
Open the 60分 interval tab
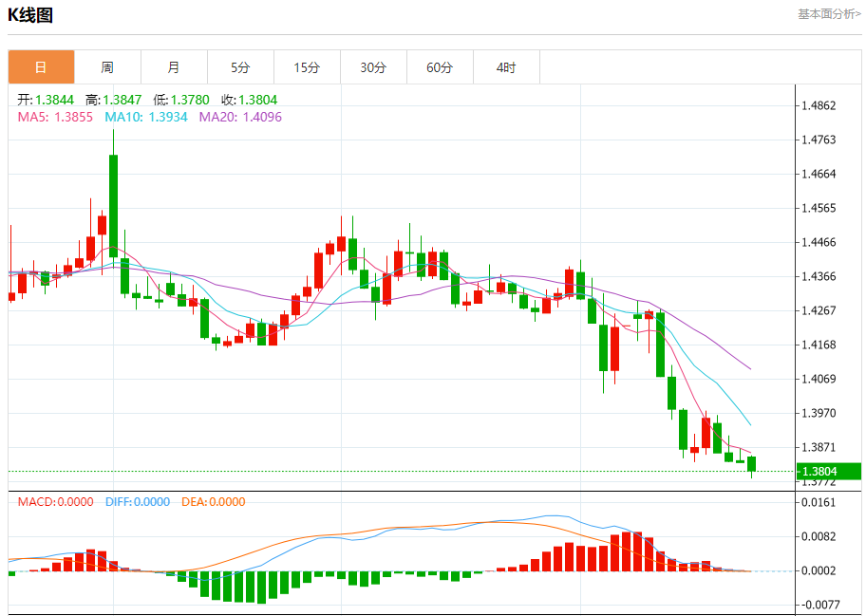pos(440,67)
